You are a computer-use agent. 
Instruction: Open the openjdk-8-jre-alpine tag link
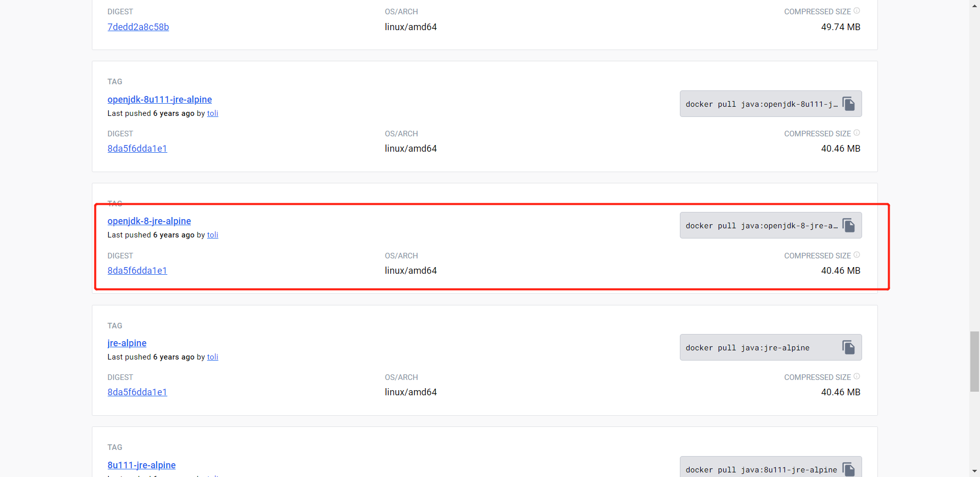(x=149, y=221)
